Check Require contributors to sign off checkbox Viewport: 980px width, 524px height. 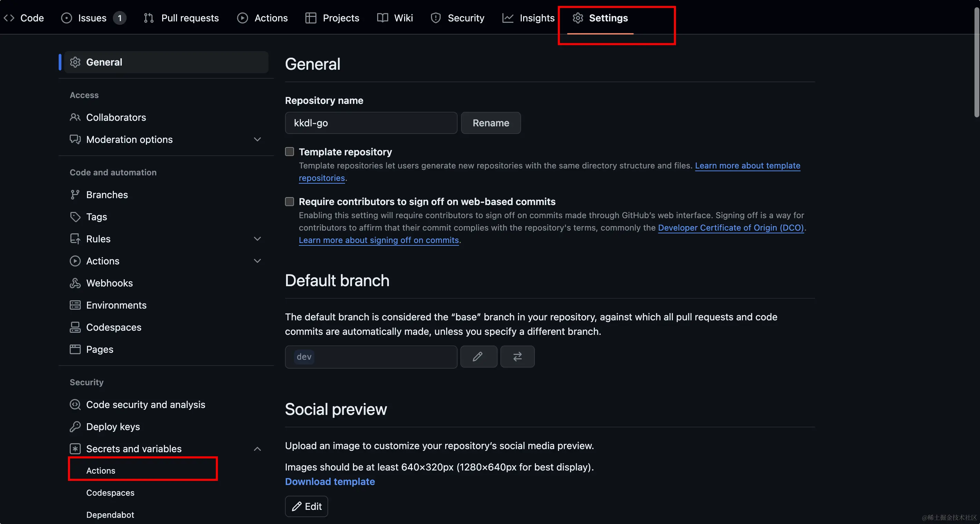(290, 201)
